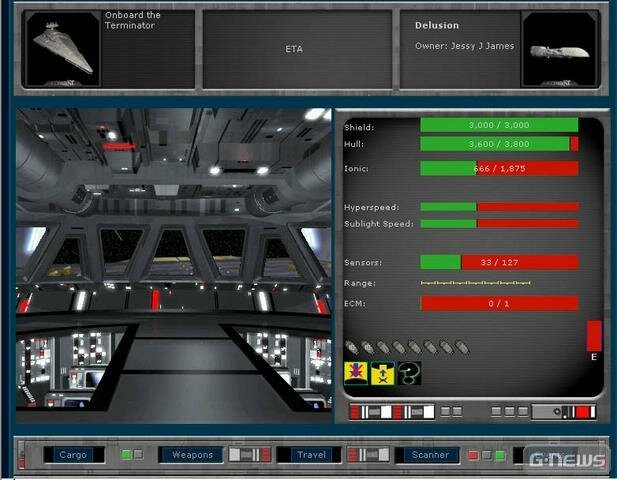Click the "ECM:" label
This screenshot has height=480, width=617.
tap(355, 303)
